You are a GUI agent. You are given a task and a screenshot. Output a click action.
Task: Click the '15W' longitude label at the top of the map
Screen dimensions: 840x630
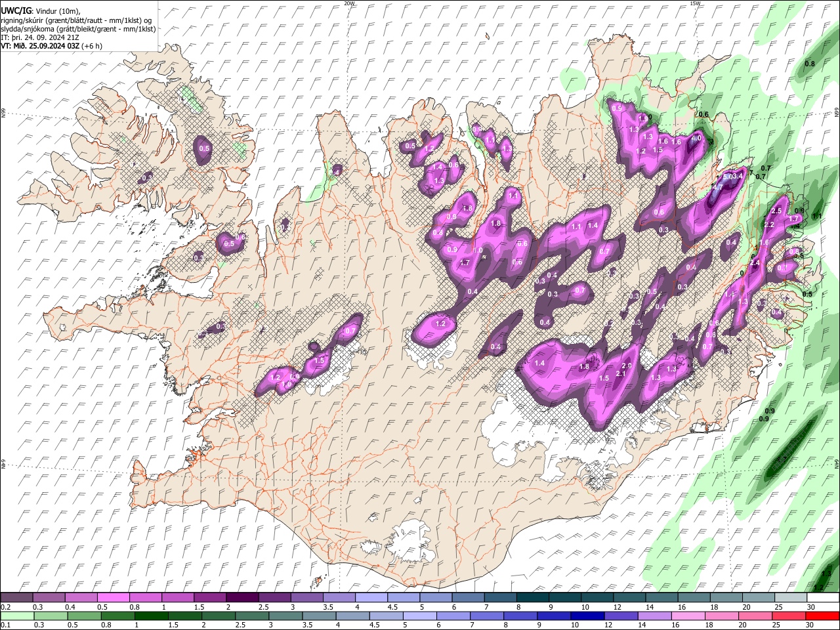pyautogui.click(x=694, y=3)
